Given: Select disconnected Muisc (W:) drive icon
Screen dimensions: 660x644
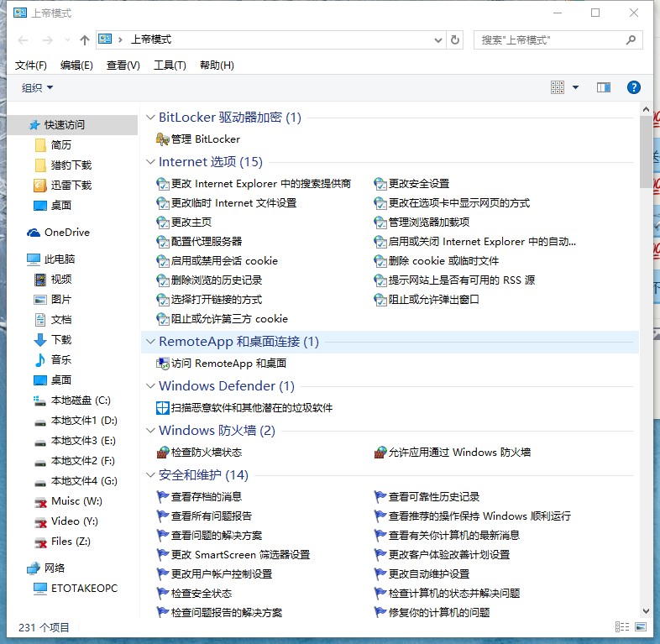Looking at the screenshot, I should [x=40, y=502].
